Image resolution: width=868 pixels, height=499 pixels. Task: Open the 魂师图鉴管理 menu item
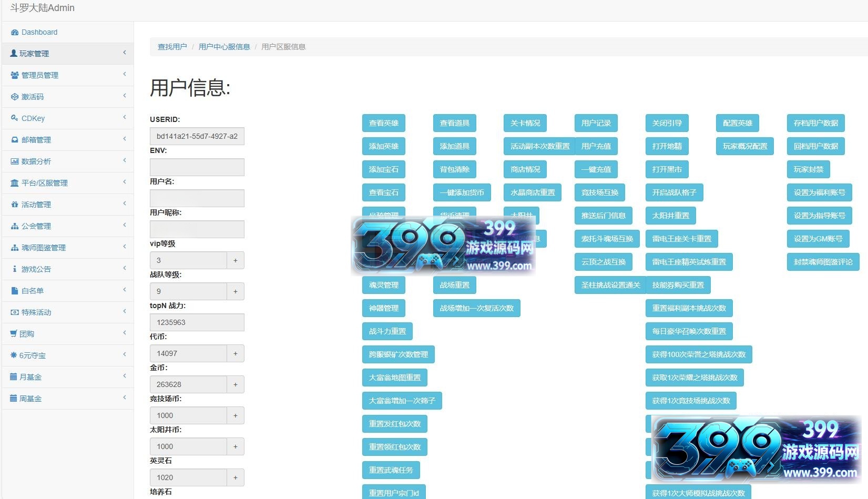[x=68, y=248]
